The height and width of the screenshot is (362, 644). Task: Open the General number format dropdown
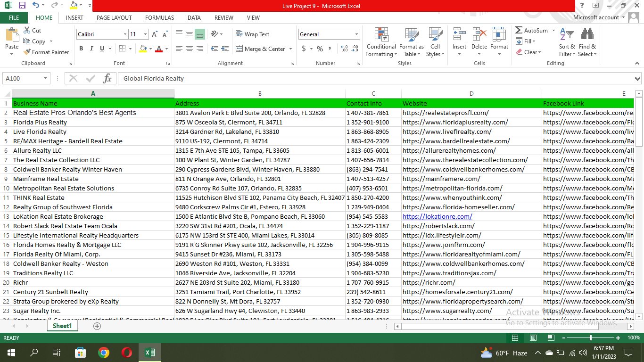click(356, 33)
